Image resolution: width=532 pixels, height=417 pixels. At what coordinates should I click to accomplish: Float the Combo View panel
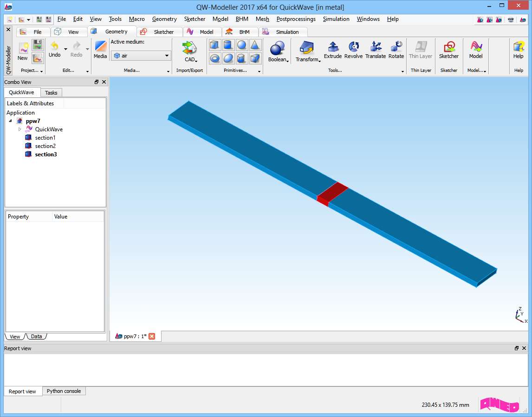(x=97, y=82)
